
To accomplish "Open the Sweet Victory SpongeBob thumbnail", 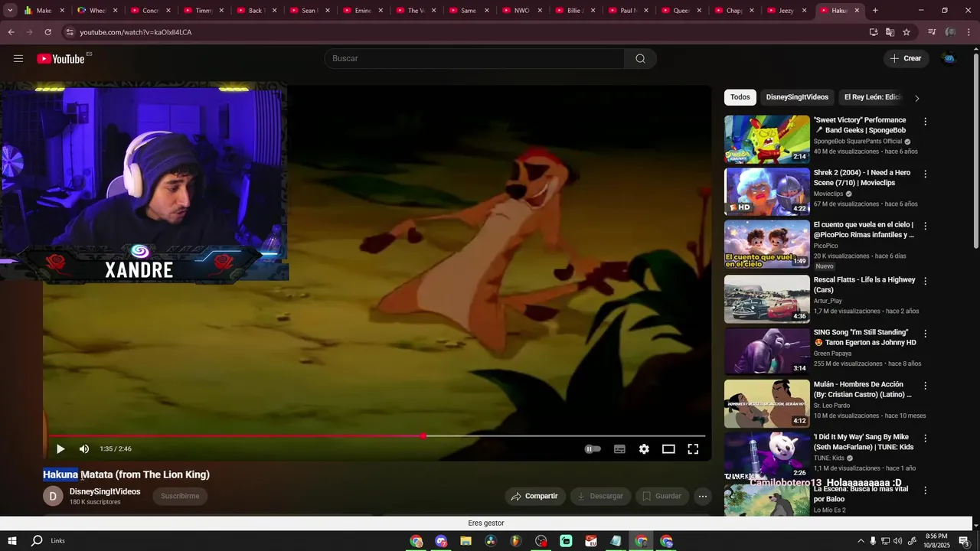I will point(766,139).
